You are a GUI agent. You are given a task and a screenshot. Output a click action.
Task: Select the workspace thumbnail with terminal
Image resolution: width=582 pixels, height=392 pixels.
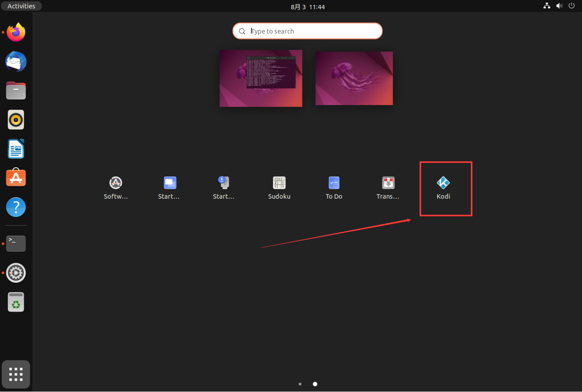(261, 78)
